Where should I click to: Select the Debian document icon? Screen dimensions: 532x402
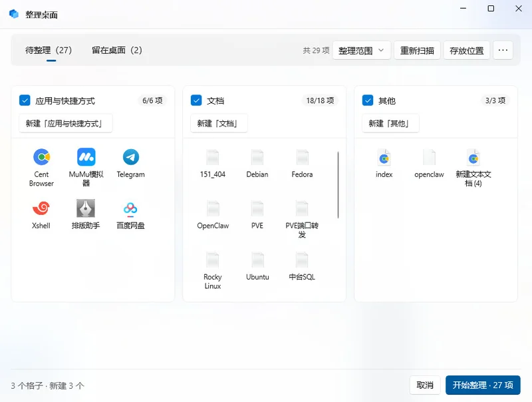[257, 157]
